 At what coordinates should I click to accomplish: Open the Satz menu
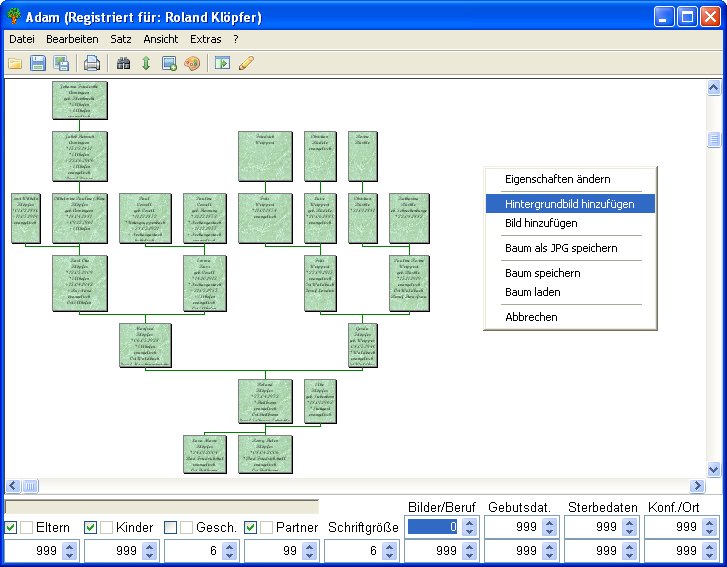click(x=121, y=39)
